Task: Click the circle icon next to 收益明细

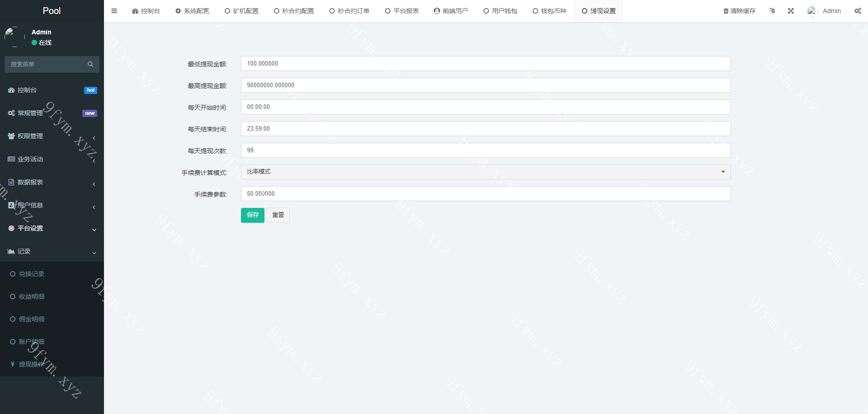Action: 13,296
